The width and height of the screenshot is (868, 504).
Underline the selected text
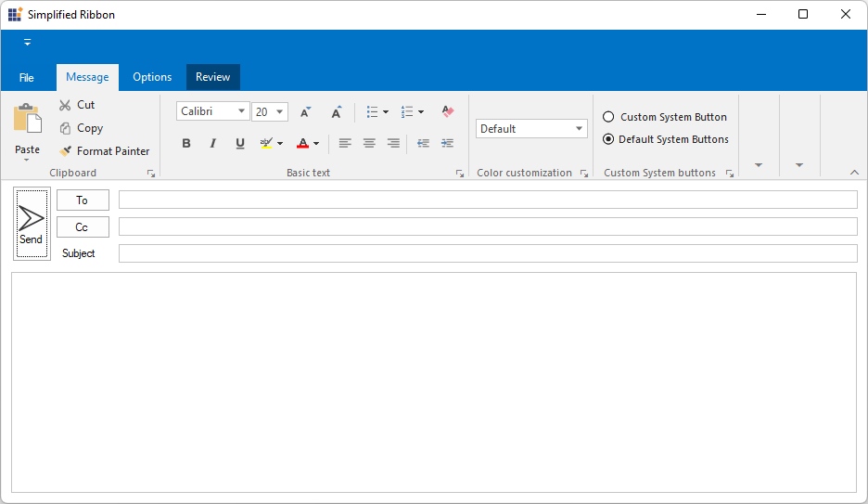pyautogui.click(x=240, y=143)
